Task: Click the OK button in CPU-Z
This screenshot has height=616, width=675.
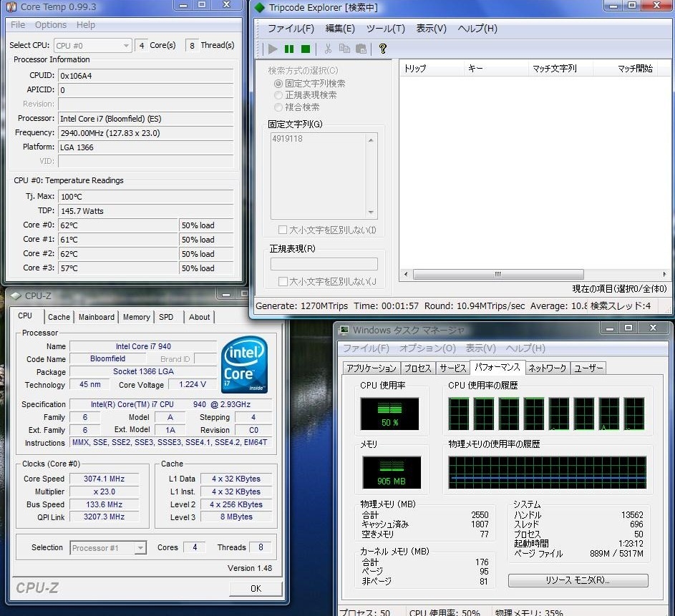Action: pyautogui.click(x=256, y=588)
